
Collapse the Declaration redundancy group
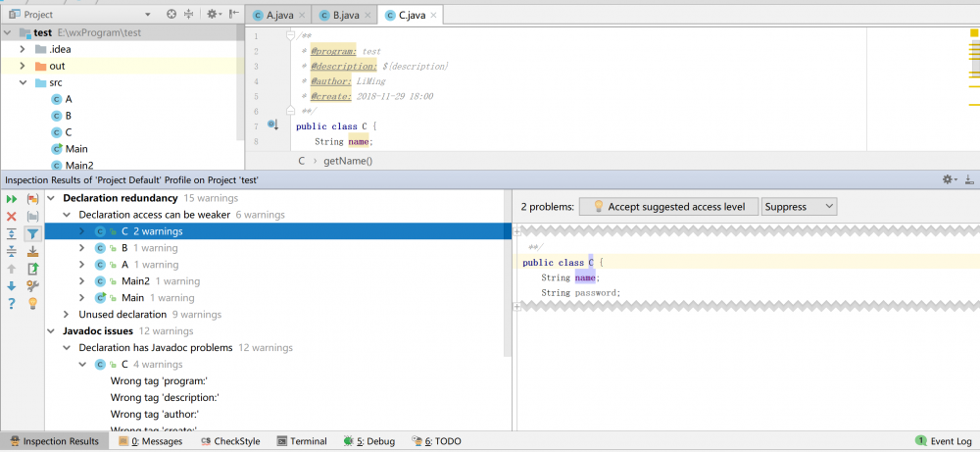click(x=53, y=198)
